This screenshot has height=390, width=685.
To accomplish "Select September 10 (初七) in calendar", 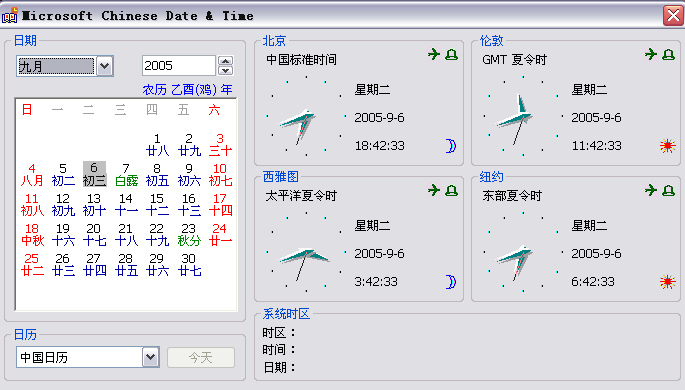I will pos(220,175).
